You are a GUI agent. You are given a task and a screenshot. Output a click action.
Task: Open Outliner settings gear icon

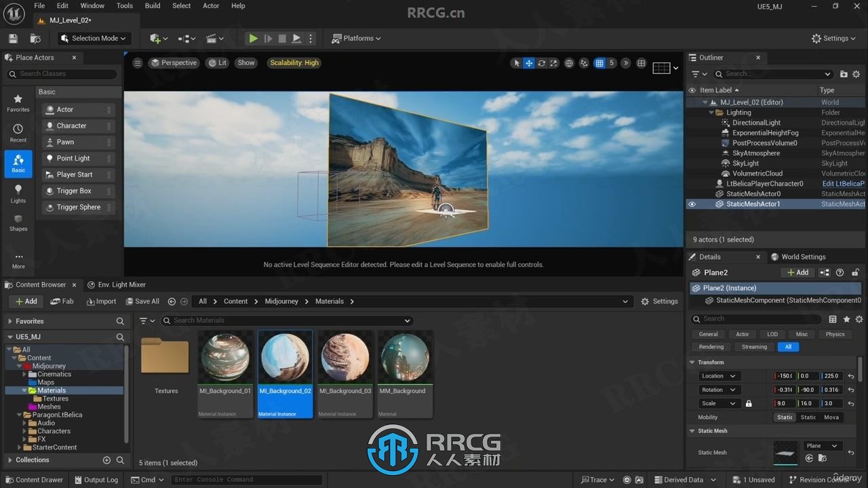(x=856, y=74)
